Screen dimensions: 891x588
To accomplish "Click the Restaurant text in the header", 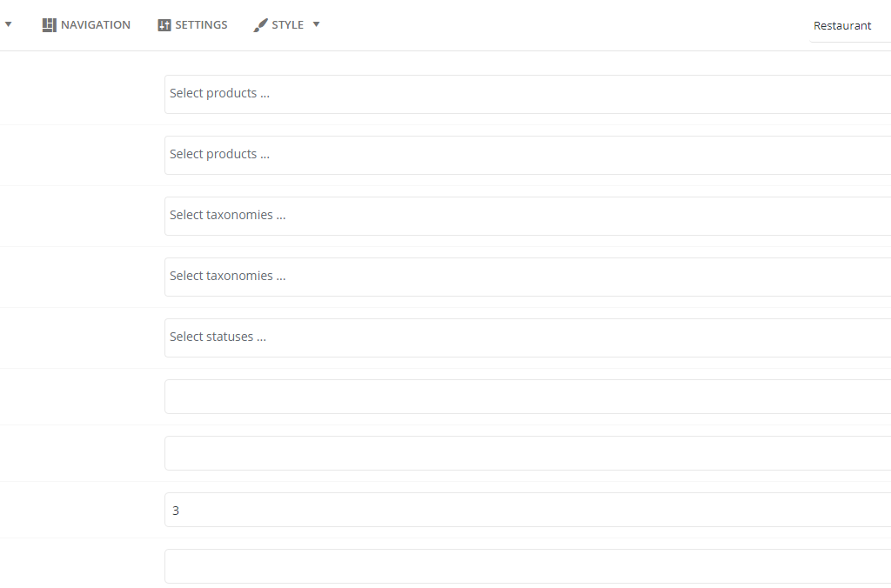I will click(842, 25).
